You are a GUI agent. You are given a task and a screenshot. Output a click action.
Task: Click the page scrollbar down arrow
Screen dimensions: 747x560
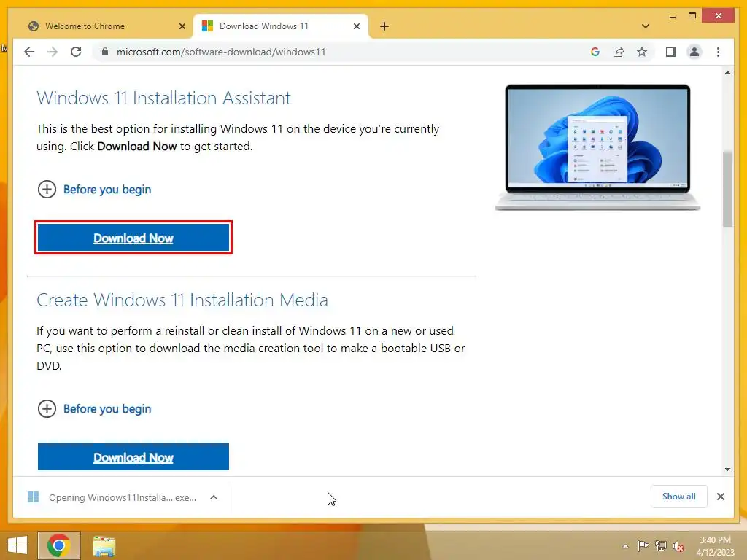click(727, 470)
